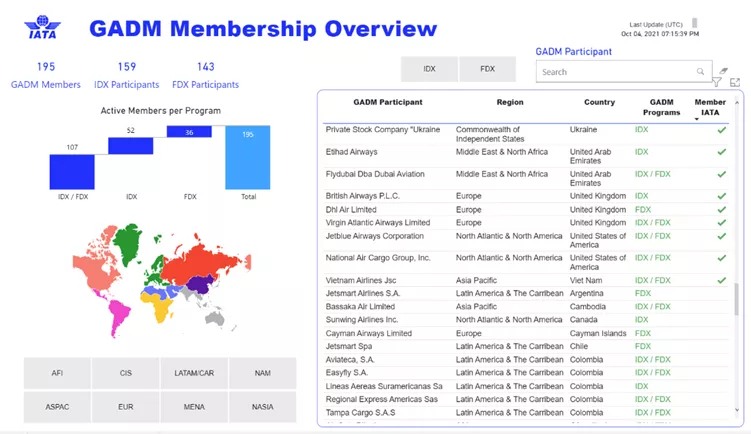Click the 159 IDX Participants card

click(x=126, y=76)
